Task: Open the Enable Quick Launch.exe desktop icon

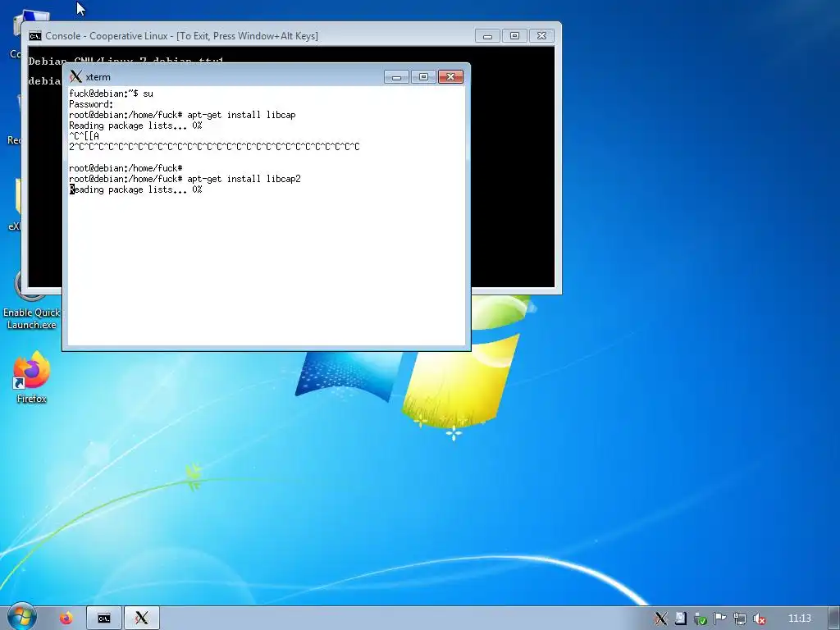Action: click(32, 300)
